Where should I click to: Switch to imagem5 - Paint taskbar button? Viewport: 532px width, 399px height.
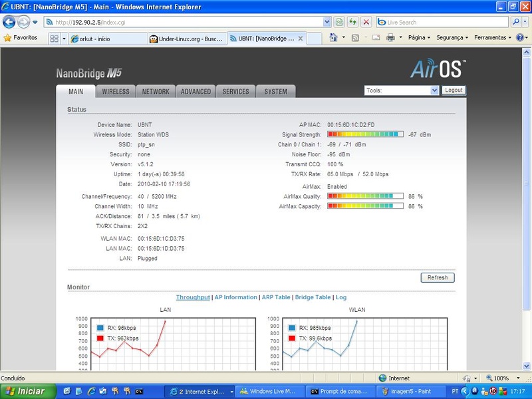[x=410, y=392]
